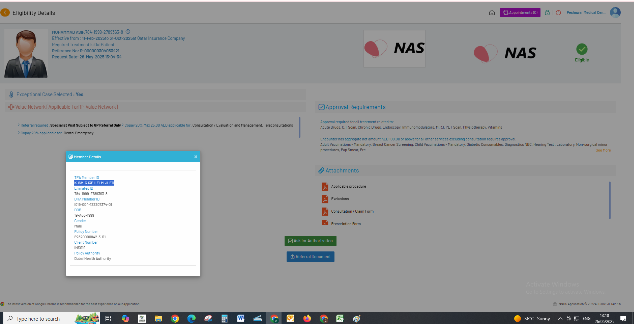Click See More under Approval Requirements

pos(603,151)
